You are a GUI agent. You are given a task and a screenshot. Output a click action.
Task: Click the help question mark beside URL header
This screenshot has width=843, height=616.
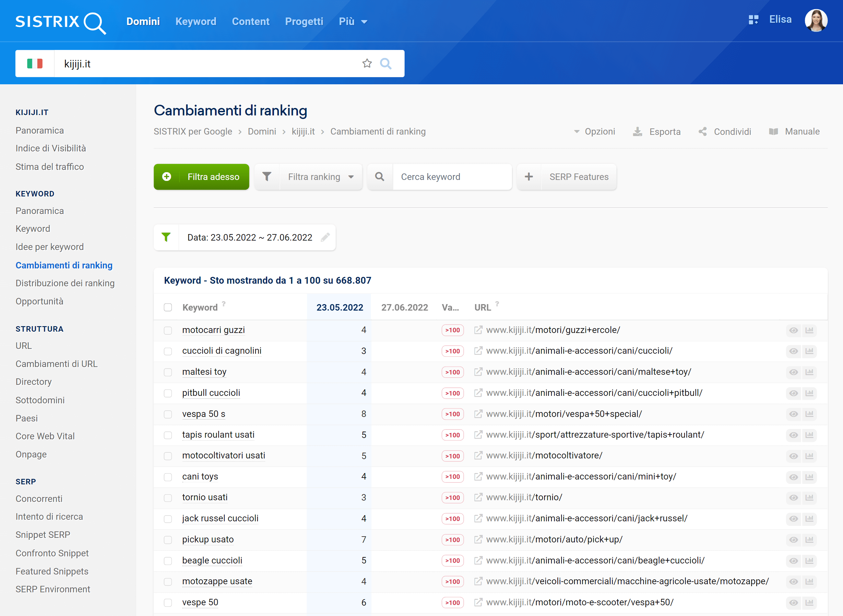tap(497, 303)
